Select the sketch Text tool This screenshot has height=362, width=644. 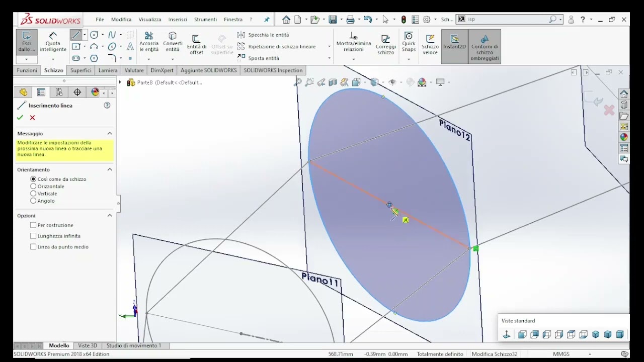click(130, 47)
